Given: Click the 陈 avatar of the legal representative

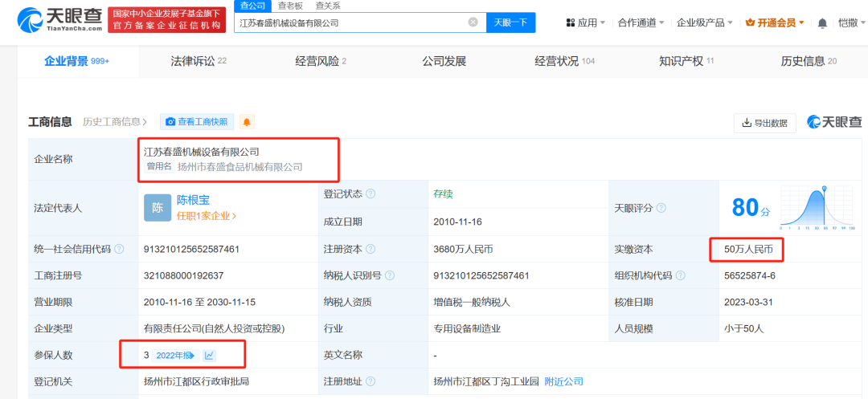Looking at the screenshot, I should point(158,208).
